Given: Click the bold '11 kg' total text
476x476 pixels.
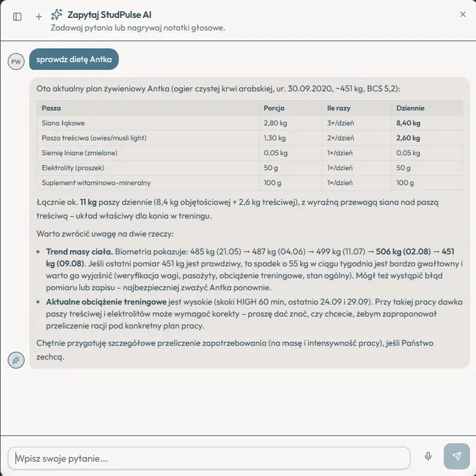Looking at the screenshot, I should tap(88, 202).
